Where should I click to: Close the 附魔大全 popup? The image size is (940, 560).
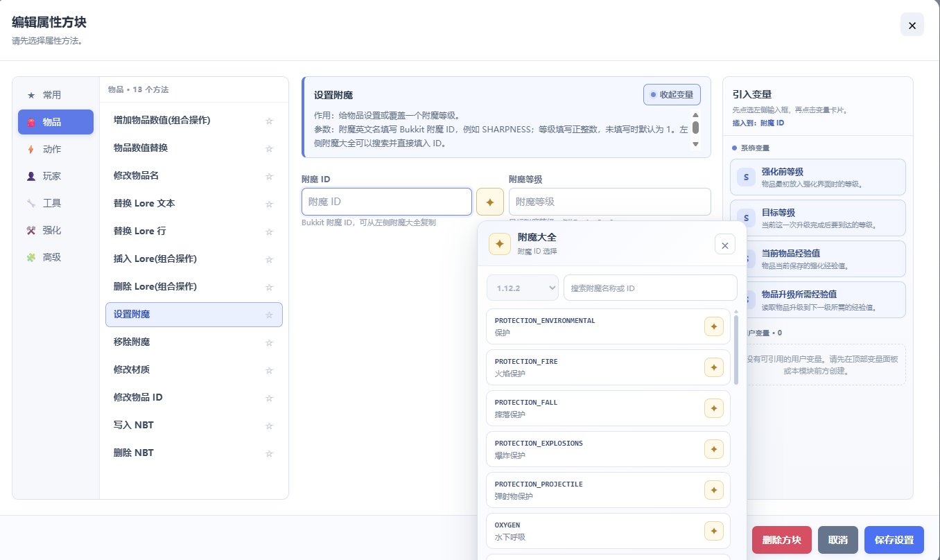click(724, 244)
